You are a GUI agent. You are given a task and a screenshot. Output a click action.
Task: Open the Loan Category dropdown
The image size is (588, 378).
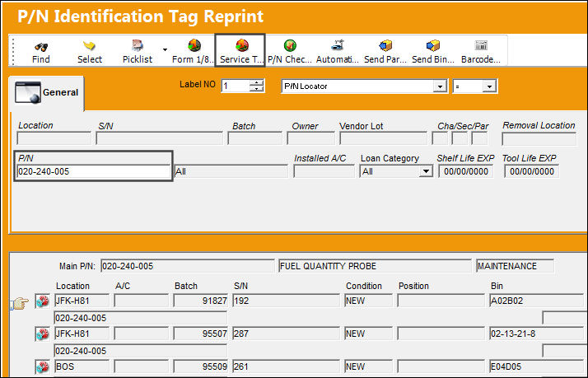(x=425, y=172)
